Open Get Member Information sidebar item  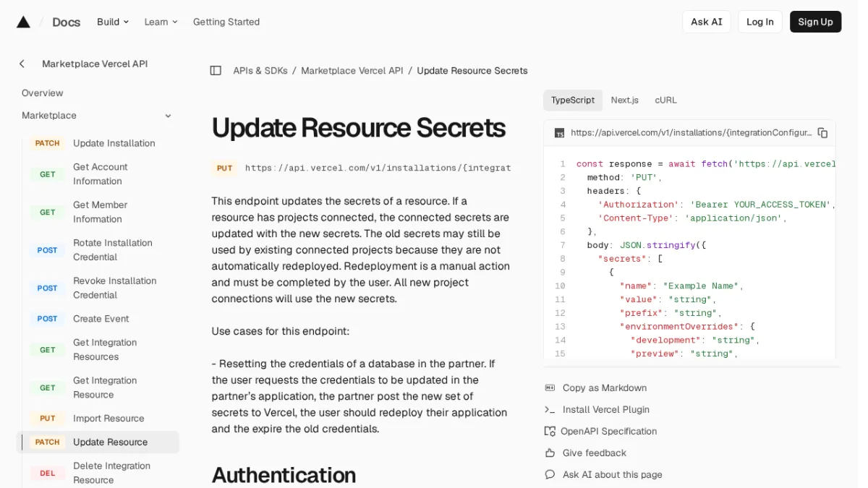pos(101,212)
